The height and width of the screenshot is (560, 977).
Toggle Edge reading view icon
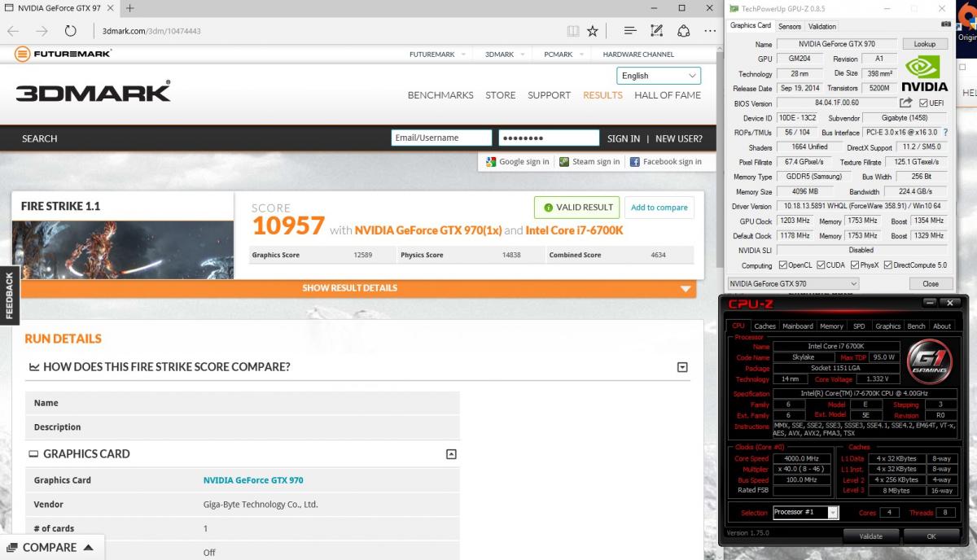(x=573, y=31)
